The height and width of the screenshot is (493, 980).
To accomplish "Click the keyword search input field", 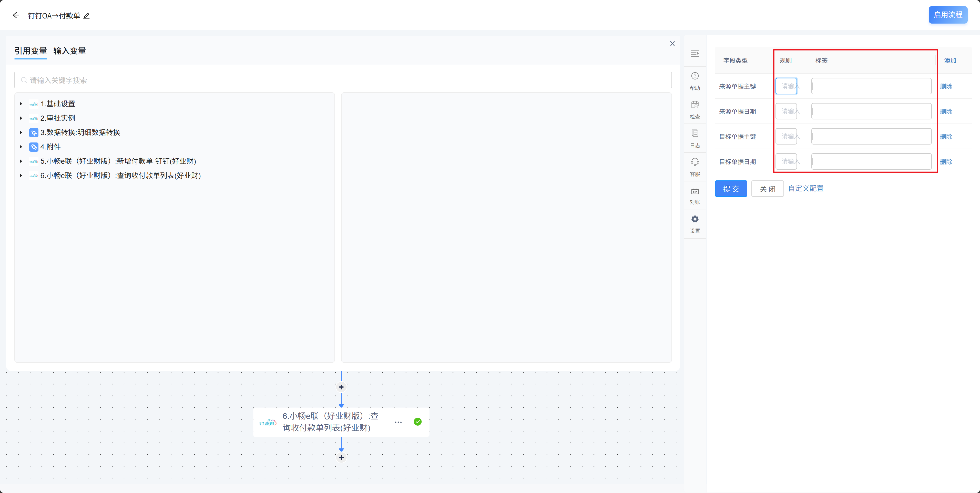I will pos(342,80).
